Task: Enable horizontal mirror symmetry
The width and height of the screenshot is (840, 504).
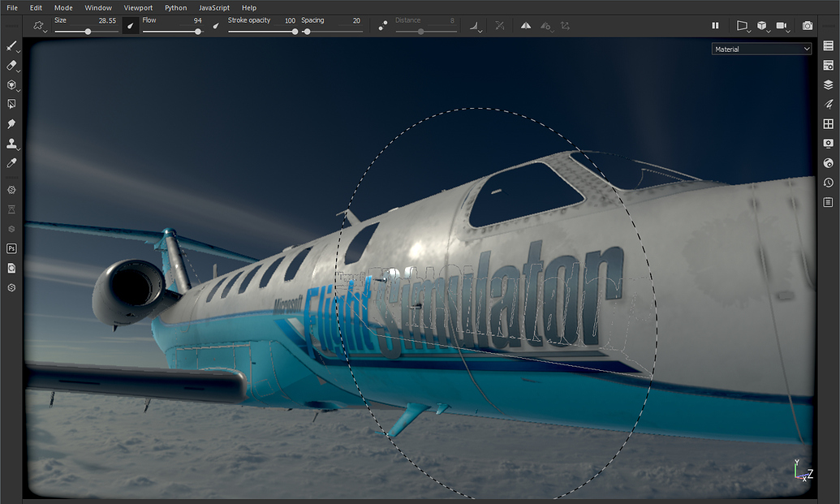Action: point(525,25)
